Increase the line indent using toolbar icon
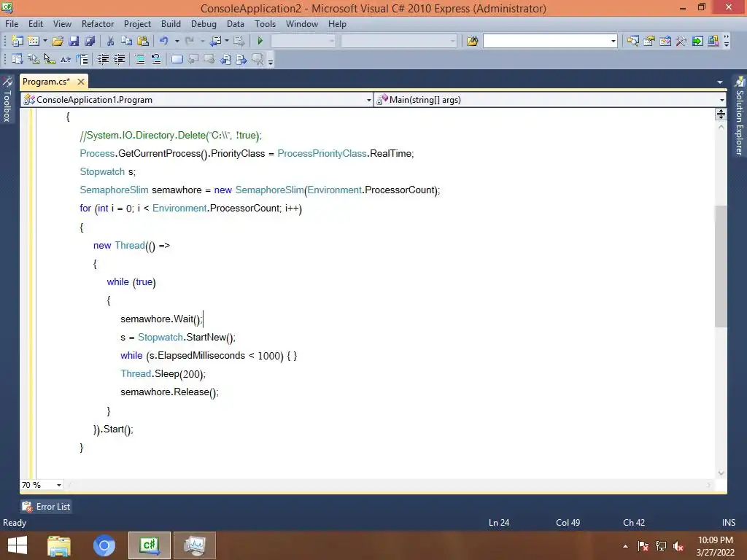The width and height of the screenshot is (747, 560). 119,59
